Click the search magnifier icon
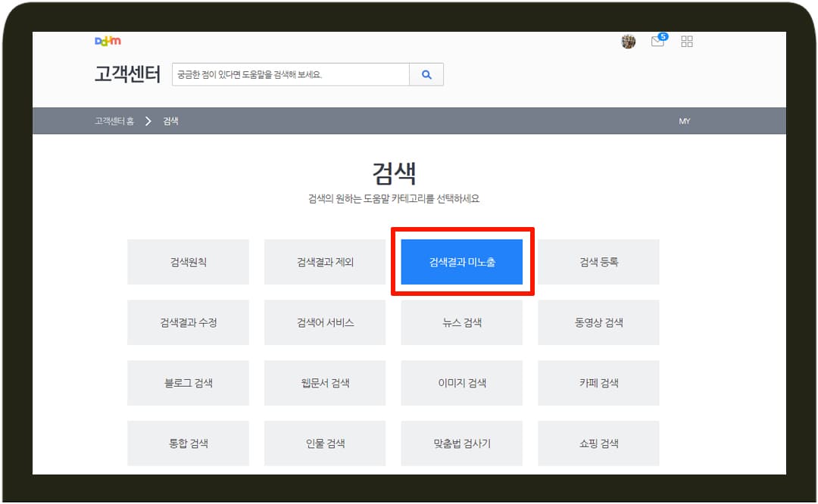Screen dimensions: 818x504 pyautogui.click(x=426, y=74)
